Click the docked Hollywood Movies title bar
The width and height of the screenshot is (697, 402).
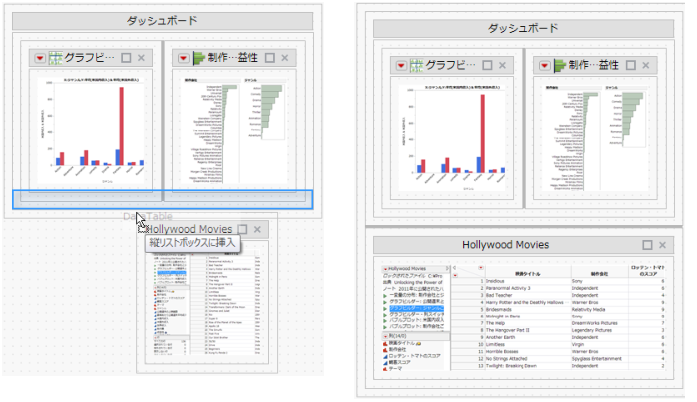point(523,245)
